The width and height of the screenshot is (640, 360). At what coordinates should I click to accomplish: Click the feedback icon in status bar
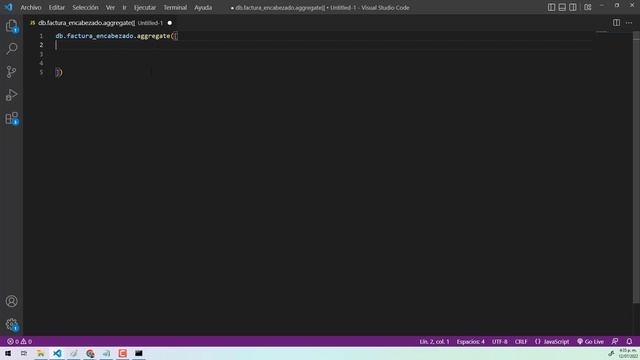[615, 341]
